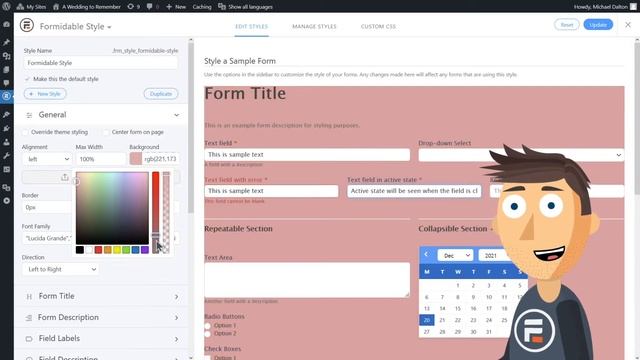Click the opacity slider bar
The width and height of the screenshot is (640, 360).
point(166,212)
